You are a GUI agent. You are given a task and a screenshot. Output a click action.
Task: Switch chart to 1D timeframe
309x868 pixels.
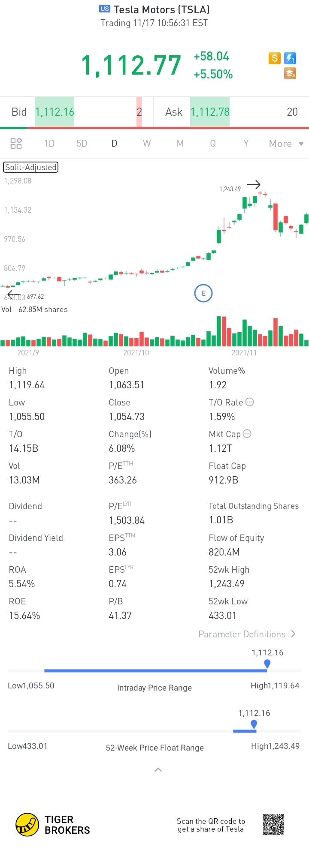click(49, 143)
